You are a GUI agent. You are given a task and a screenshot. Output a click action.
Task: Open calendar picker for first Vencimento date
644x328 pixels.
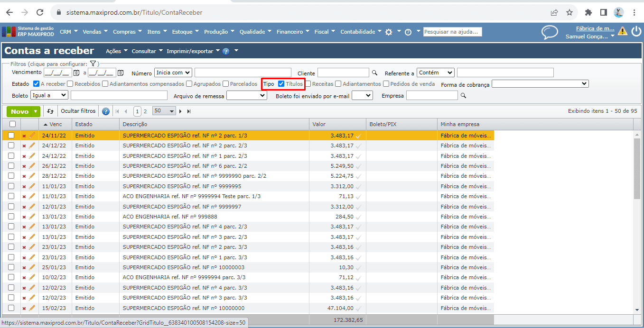click(76, 73)
